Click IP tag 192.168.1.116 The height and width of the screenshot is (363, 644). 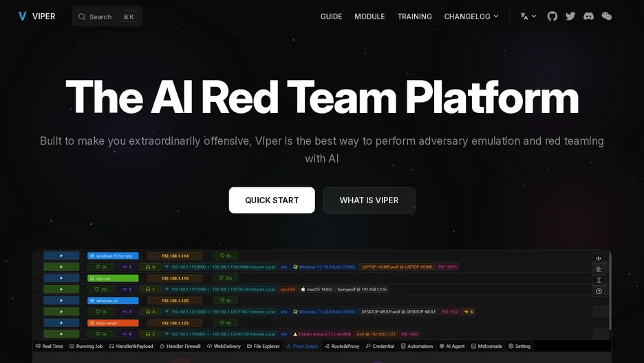click(175, 278)
